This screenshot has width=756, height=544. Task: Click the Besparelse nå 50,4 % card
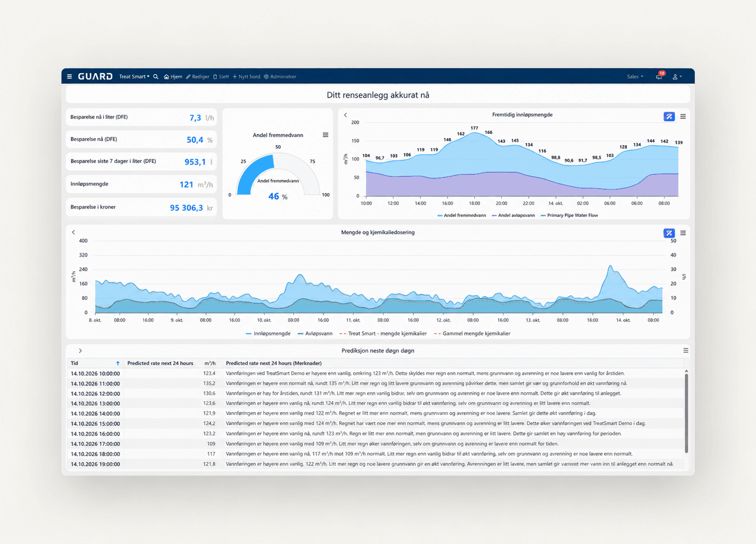tap(141, 139)
